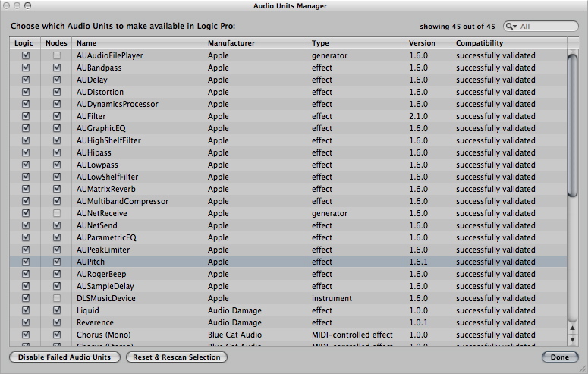This screenshot has height=374, width=588.
Task: Enable Nodes checkbox for AUNetReceive
Action: (x=57, y=213)
